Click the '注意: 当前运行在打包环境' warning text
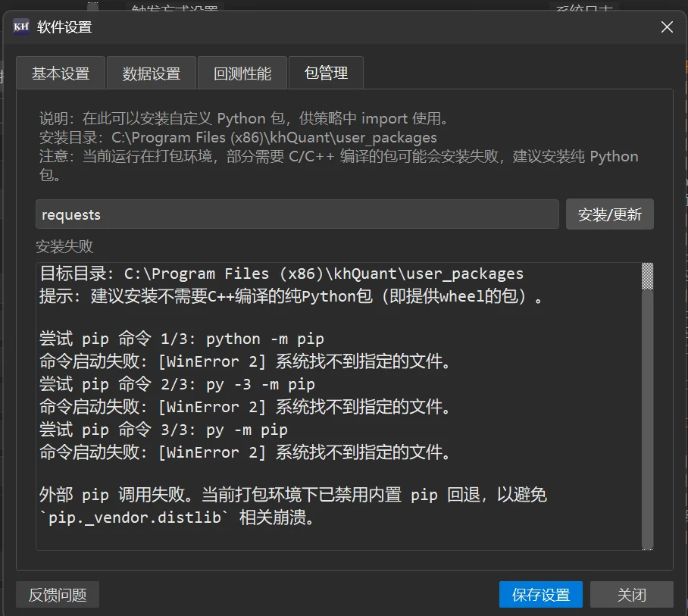Viewport: 688px width, 616px height. (x=338, y=165)
